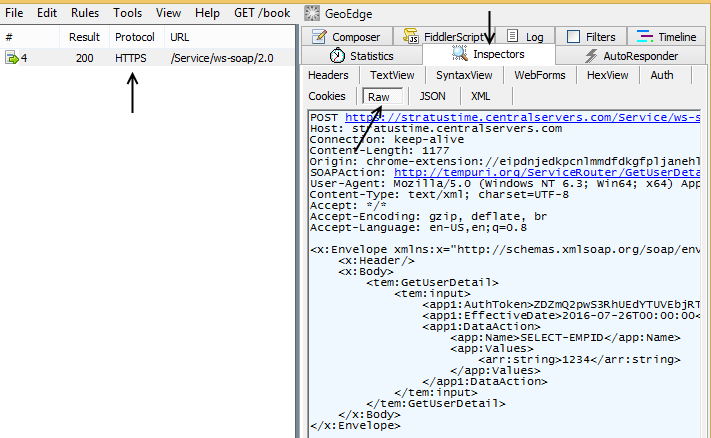The width and height of the screenshot is (711, 438).
Task: Click the GeoEdge icon in the menu bar
Action: pyautogui.click(x=312, y=13)
